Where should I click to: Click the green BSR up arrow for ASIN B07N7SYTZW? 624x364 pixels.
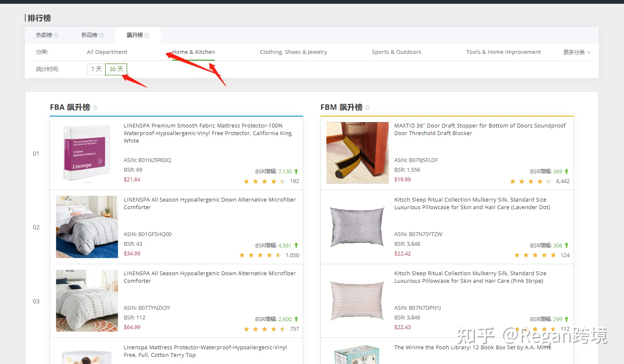[x=566, y=245]
